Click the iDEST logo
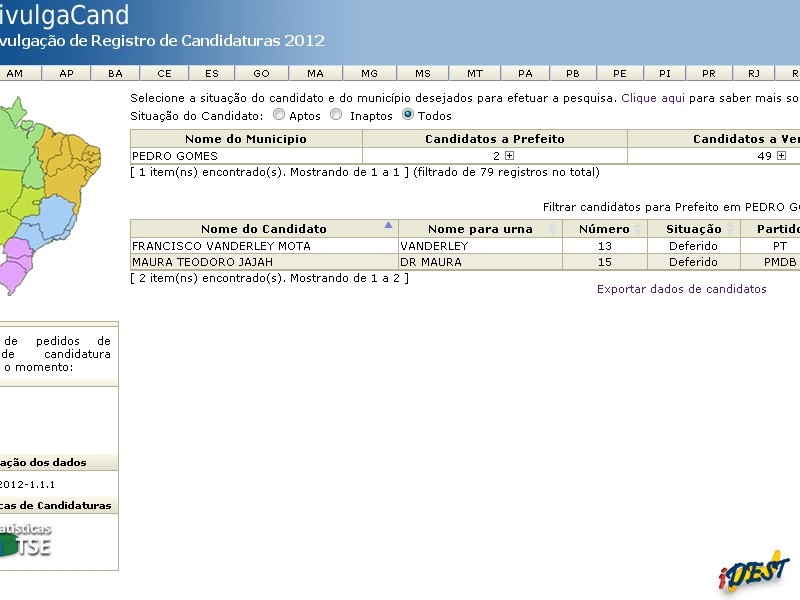Image resolution: width=800 pixels, height=600 pixels. point(753,571)
